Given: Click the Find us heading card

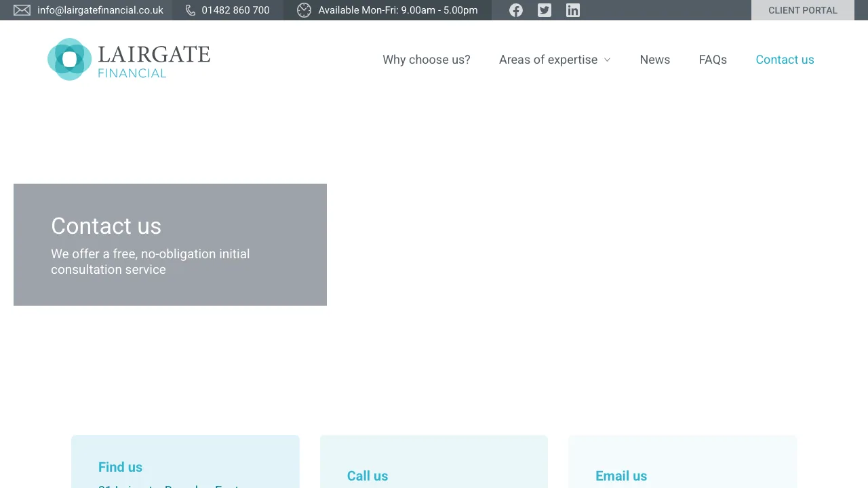Looking at the screenshot, I should (120, 467).
